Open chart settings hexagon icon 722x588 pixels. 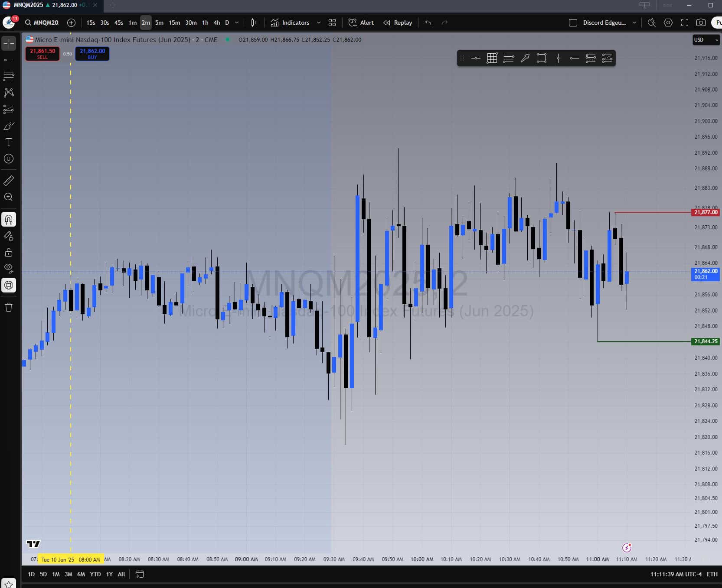(x=668, y=23)
